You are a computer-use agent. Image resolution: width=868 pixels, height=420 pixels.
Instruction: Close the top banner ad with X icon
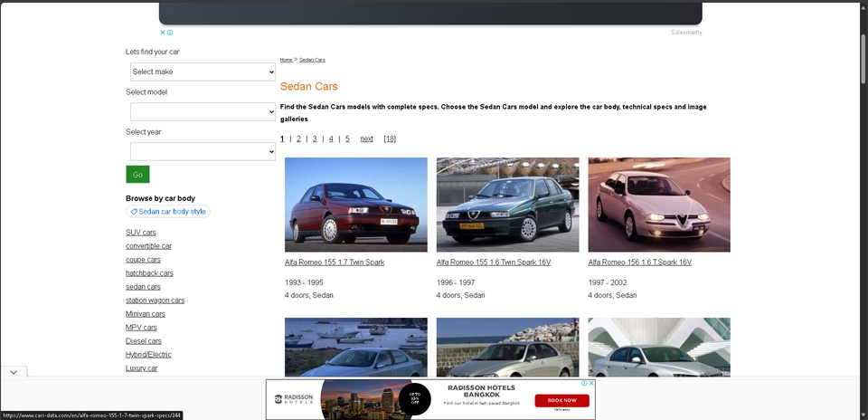tap(163, 33)
